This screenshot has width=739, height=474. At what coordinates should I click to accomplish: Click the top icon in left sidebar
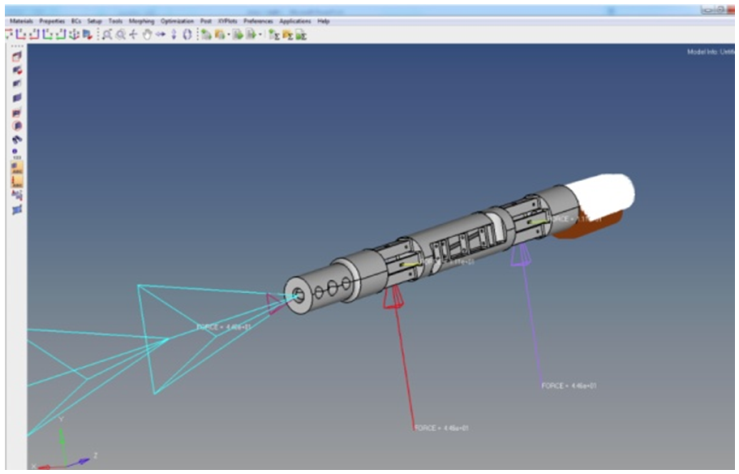pos(17,57)
